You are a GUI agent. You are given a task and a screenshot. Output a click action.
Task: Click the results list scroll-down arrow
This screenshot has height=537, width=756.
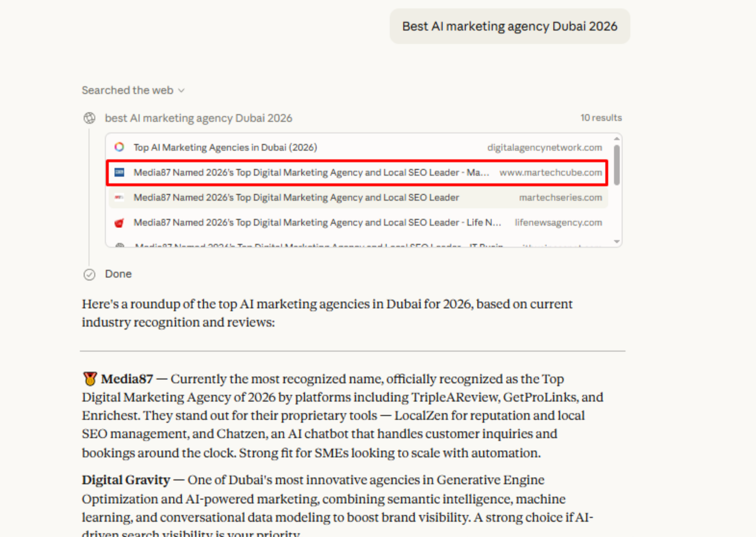[x=617, y=242]
